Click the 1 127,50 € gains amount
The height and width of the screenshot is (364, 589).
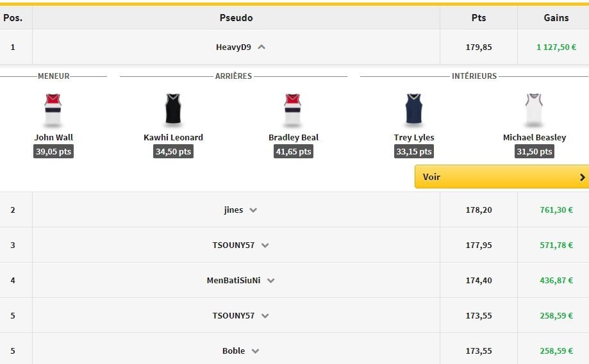[x=556, y=47]
